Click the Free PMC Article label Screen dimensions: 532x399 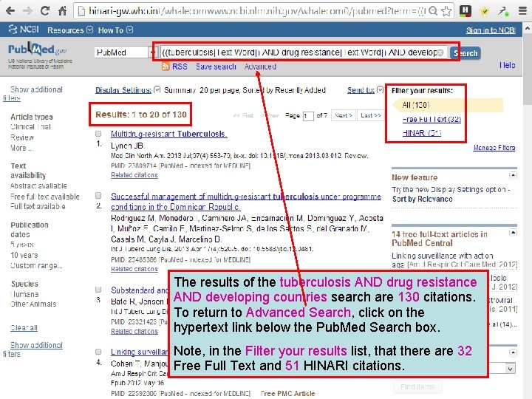click(x=287, y=393)
